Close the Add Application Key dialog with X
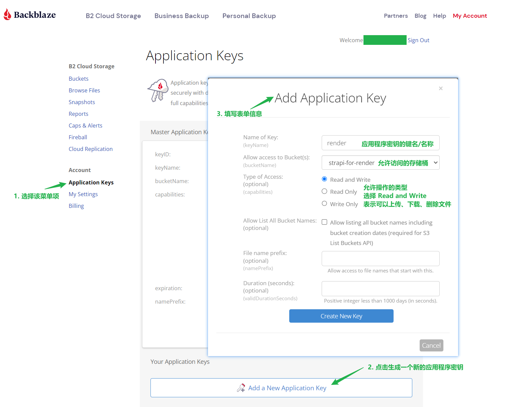532x407 pixels. [x=441, y=88]
